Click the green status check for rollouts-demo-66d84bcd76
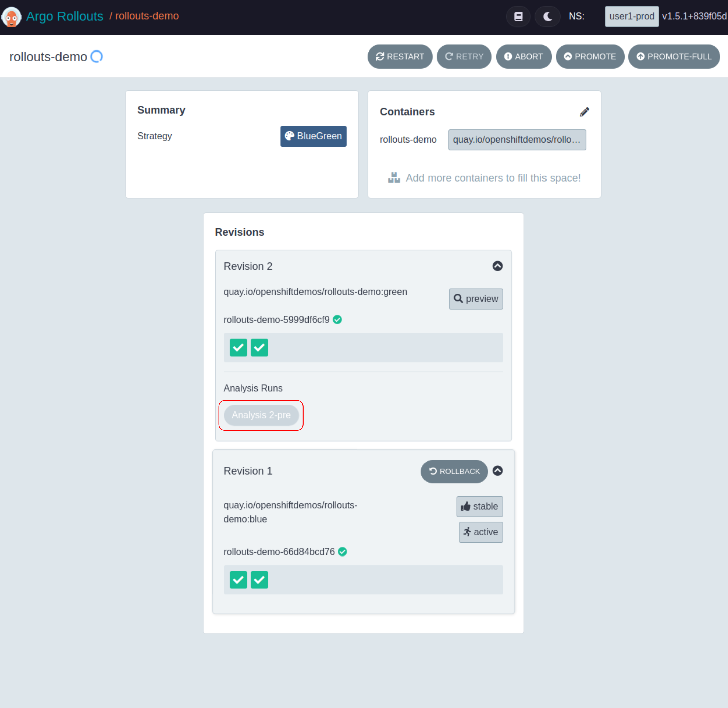This screenshot has height=708, width=728. (x=342, y=552)
